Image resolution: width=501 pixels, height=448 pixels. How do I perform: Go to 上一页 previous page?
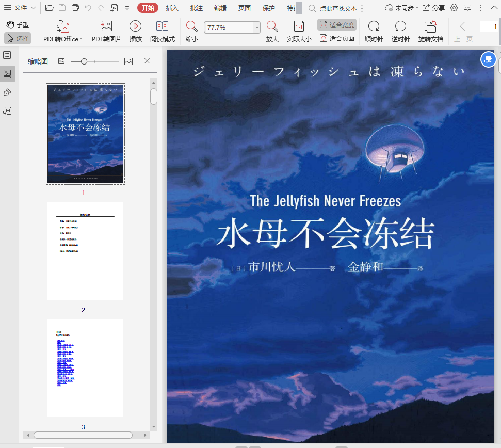pyautogui.click(x=463, y=31)
